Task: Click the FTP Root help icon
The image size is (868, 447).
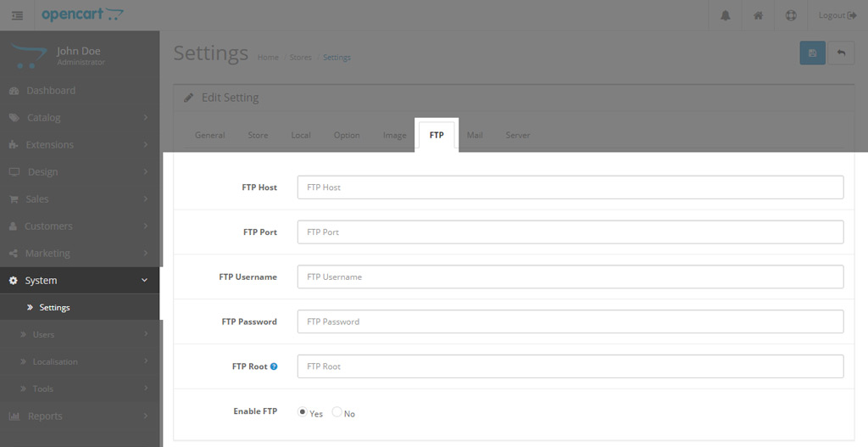Action: 274,366
